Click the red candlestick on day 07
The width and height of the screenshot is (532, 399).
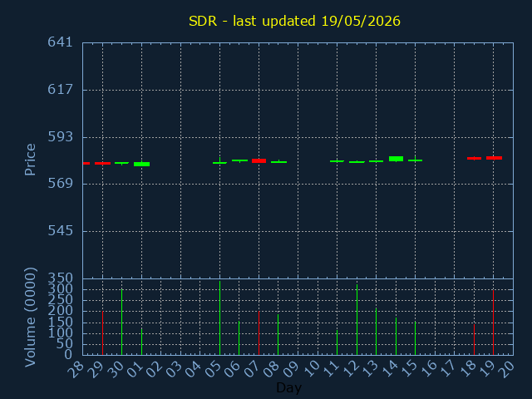[259, 160]
